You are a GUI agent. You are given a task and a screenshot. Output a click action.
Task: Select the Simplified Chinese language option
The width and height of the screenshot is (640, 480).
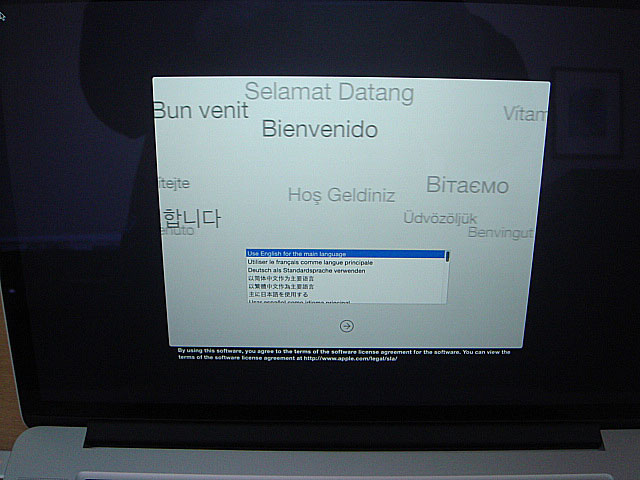345,278
